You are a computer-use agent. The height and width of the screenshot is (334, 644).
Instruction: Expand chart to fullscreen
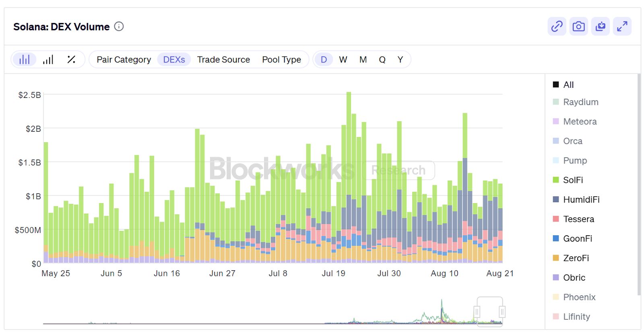(x=622, y=27)
